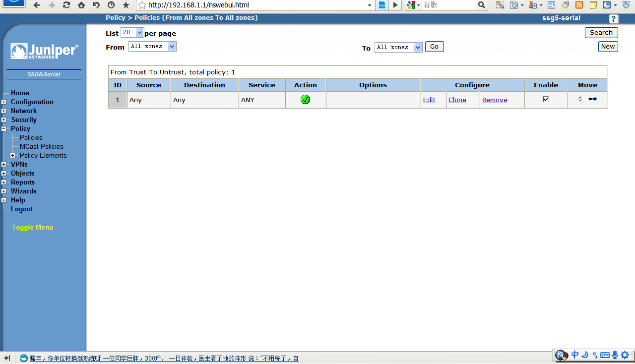Open help via the question mark icon
The image size is (635, 364).
point(614,19)
